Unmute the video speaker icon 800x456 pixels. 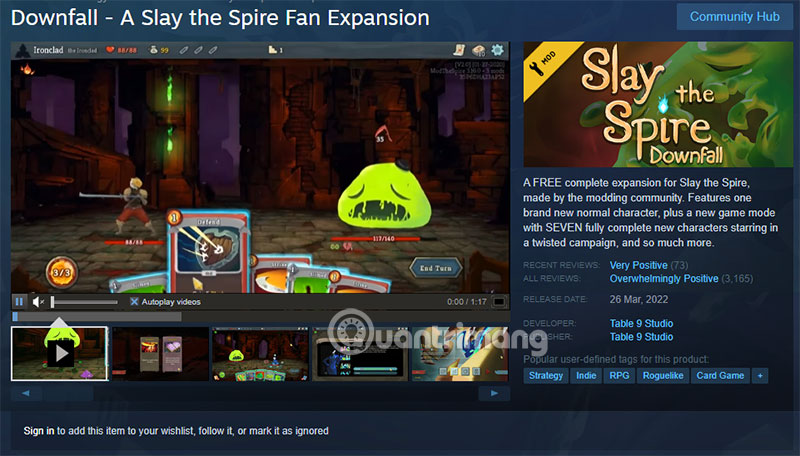point(38,302)
